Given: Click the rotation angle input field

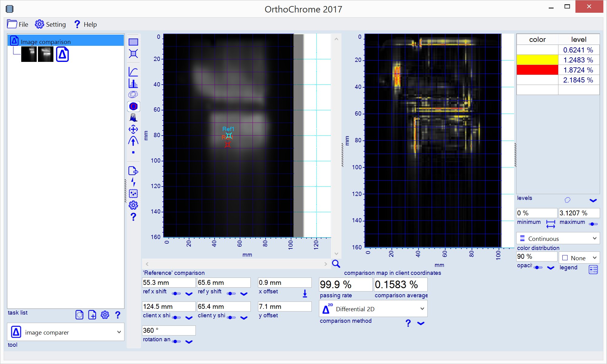Looking at the screenshot, I should (x=168, y=330).
